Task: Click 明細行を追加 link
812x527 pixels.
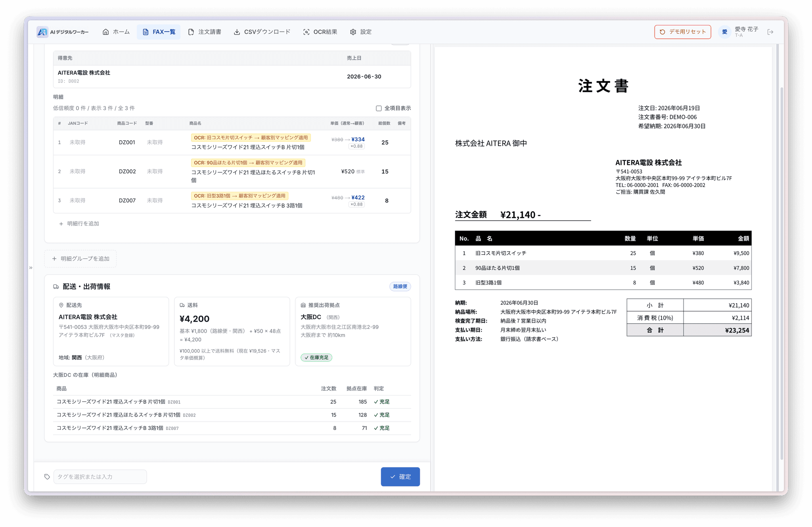Action: 79,223
